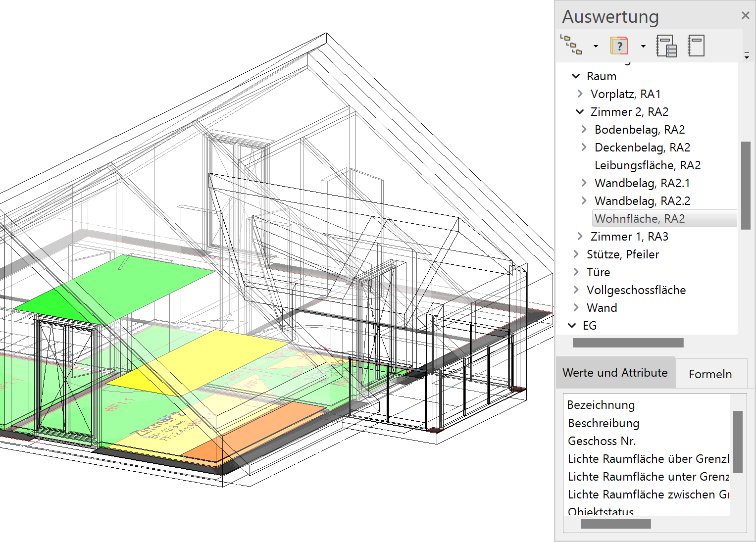Viewport: 756px width, 542px height.
Task: Expand Bodenbelag, RA2 node
Action: [x=584, y=129]
